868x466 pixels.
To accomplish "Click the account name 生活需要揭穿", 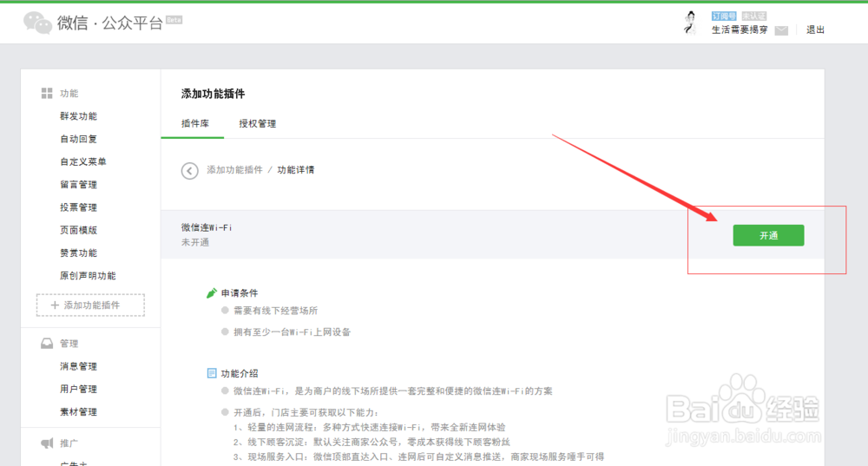I will (x=740, y=30).
